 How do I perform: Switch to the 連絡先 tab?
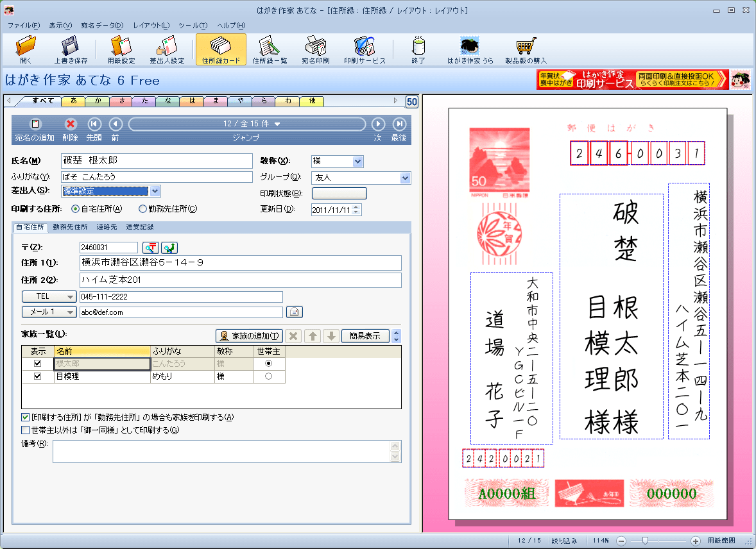107,227
